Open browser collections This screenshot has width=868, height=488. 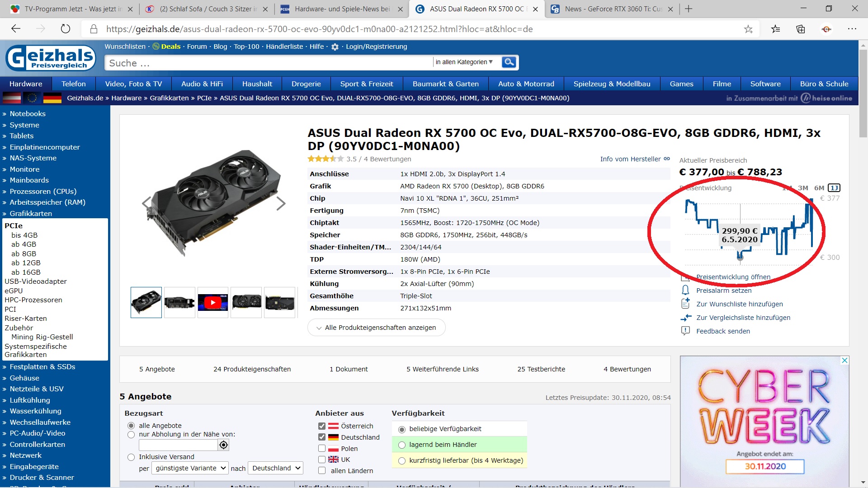click(801, 29)
